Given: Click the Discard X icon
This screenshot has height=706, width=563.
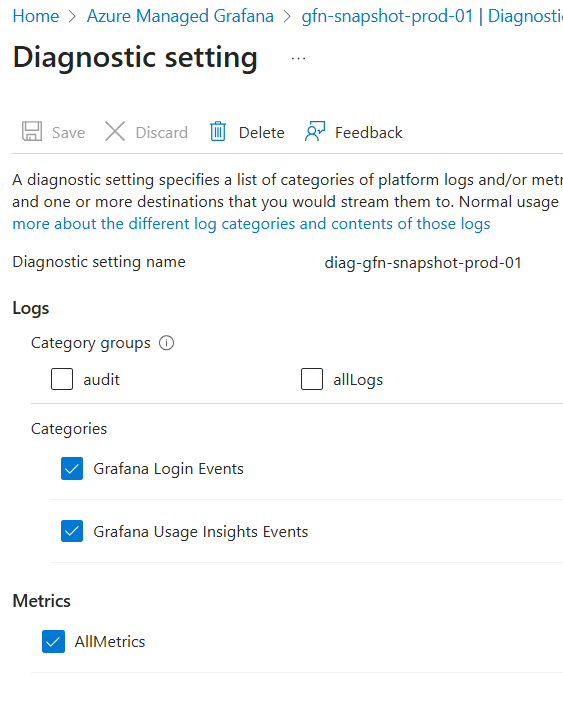Looking at the screenshot, I should click(115, 131).
